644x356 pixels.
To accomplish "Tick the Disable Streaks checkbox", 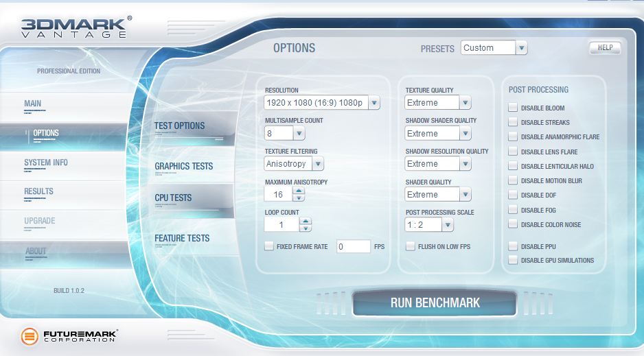I will (513, 122).
